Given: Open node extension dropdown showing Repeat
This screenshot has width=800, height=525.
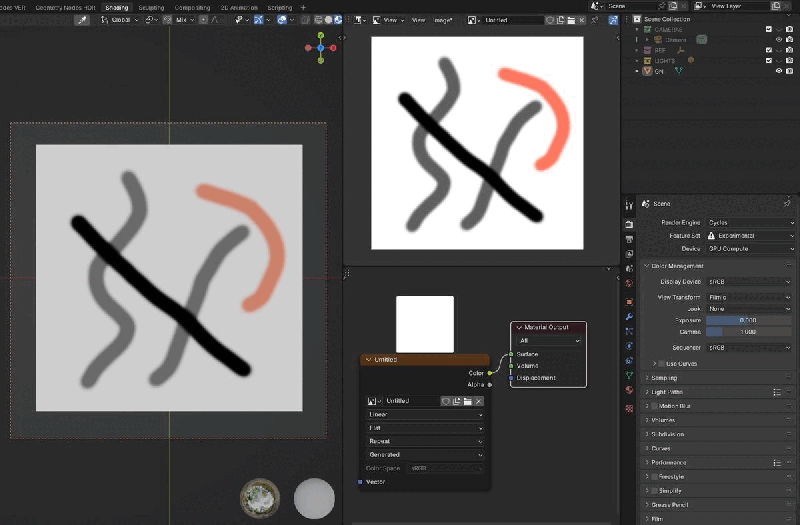Looking at the screenshot, I should [424, 441].
